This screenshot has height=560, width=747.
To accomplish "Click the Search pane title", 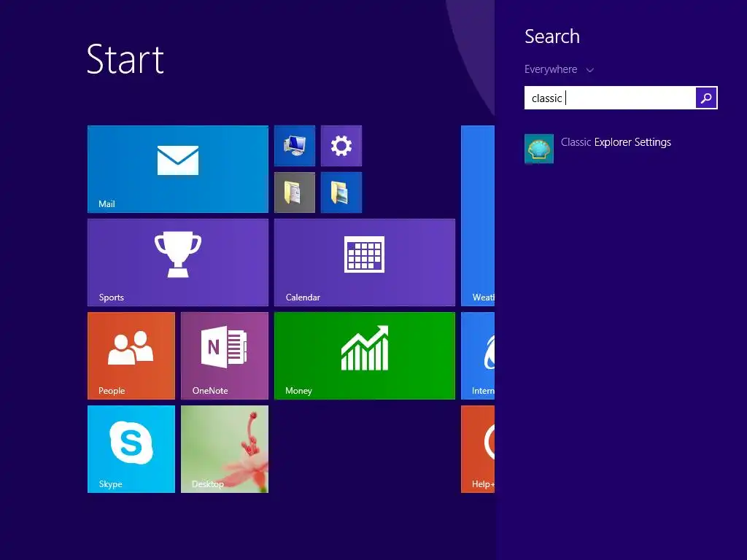I will coord(552,36).
